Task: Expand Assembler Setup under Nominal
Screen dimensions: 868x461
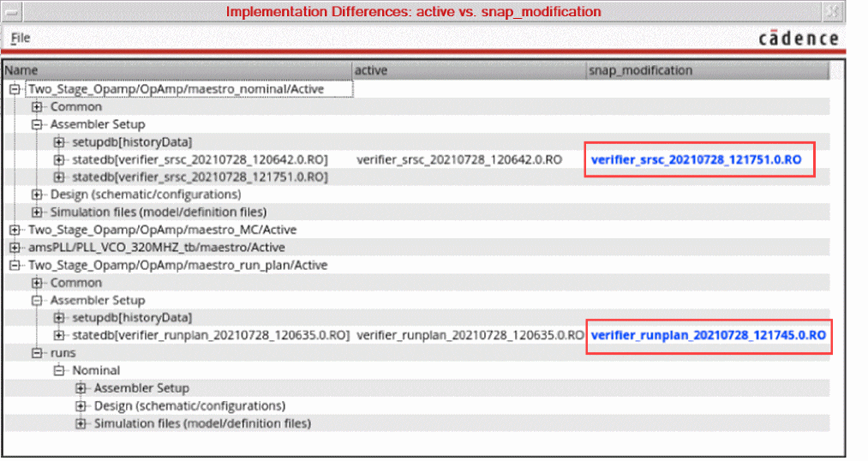Action: click(x=81, y=388)
